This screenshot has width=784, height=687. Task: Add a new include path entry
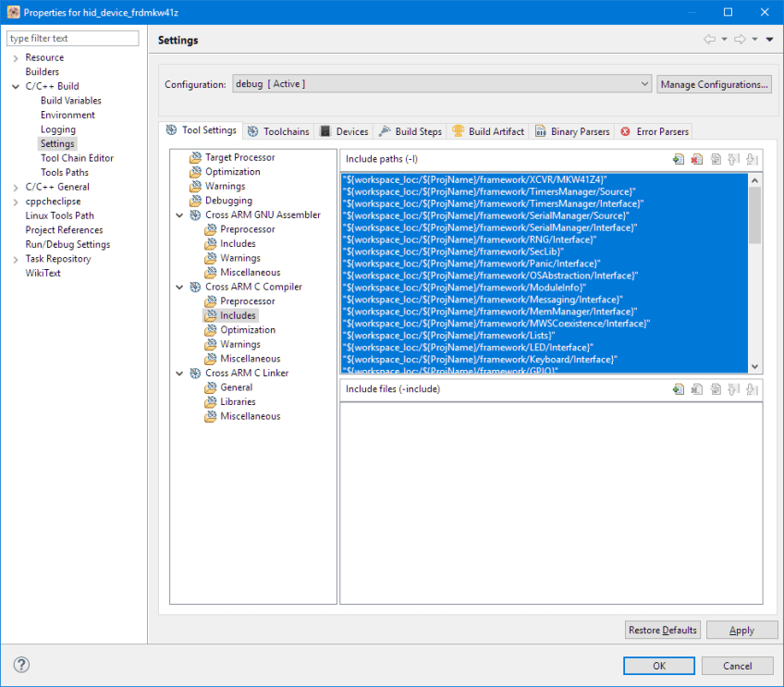coord(678,159)
